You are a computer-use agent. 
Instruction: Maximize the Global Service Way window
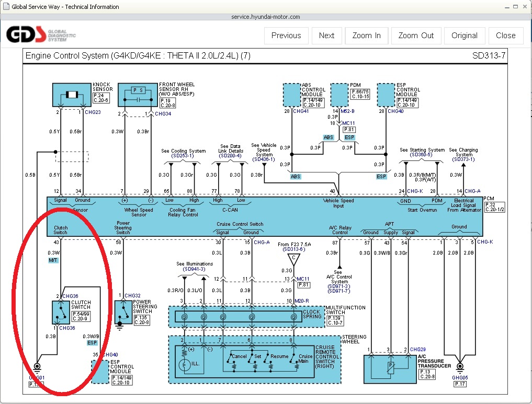(515, 6)
